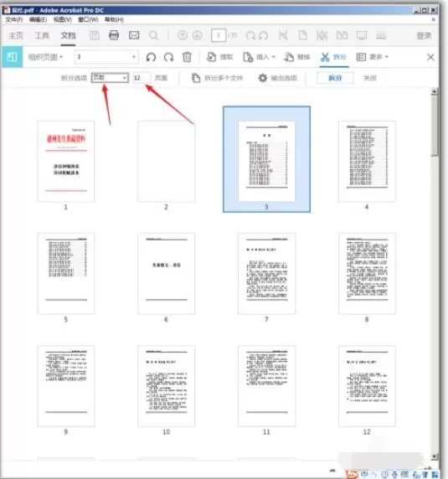The image size is (448, 479).
Task: Click the save file icon
Action: pyautogui.click(x=95, y=35)
